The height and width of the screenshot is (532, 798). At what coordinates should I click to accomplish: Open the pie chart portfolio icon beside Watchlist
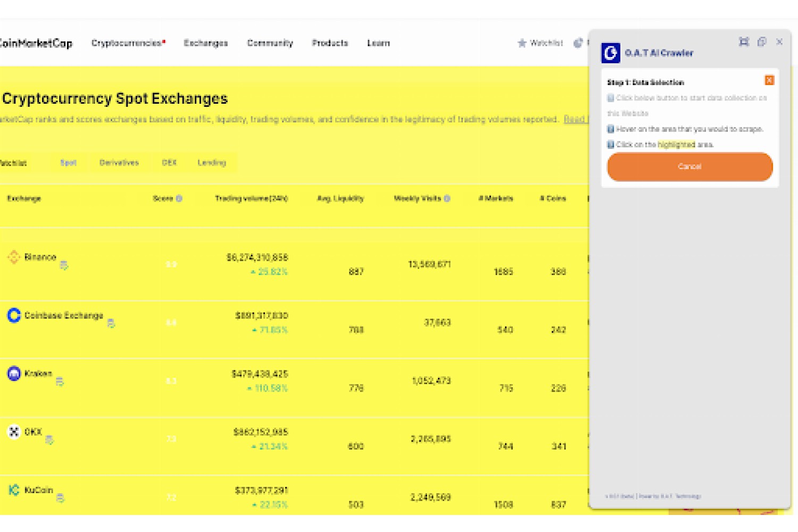(x=578, y=43)
